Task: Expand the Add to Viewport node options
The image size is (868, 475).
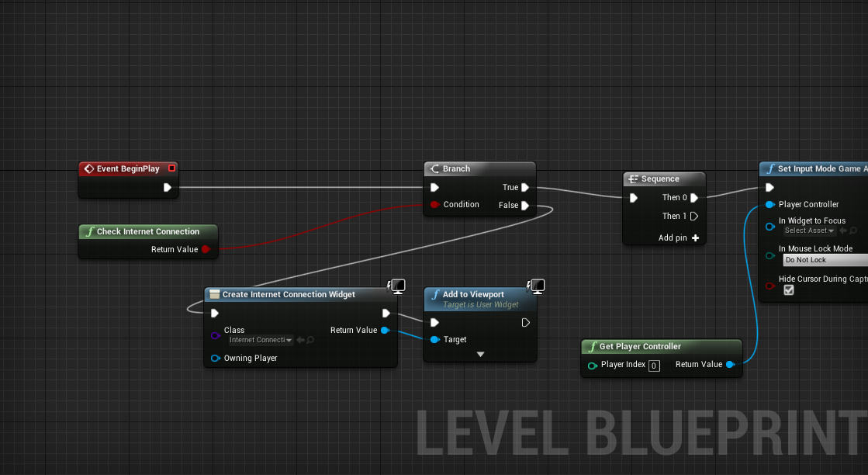Action: click(x=480, y=355)
